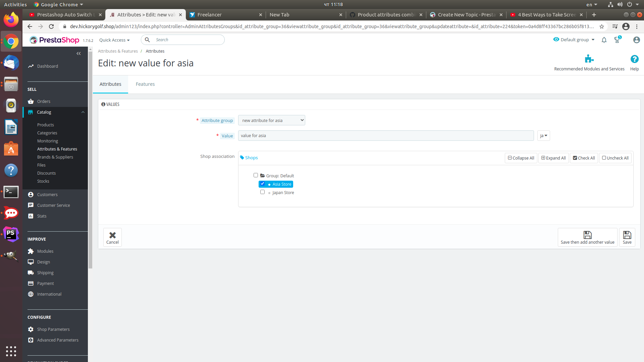Switch to the Freelancer browser tab
Viewport: 644px width, 362px height.
coord(225,15)
